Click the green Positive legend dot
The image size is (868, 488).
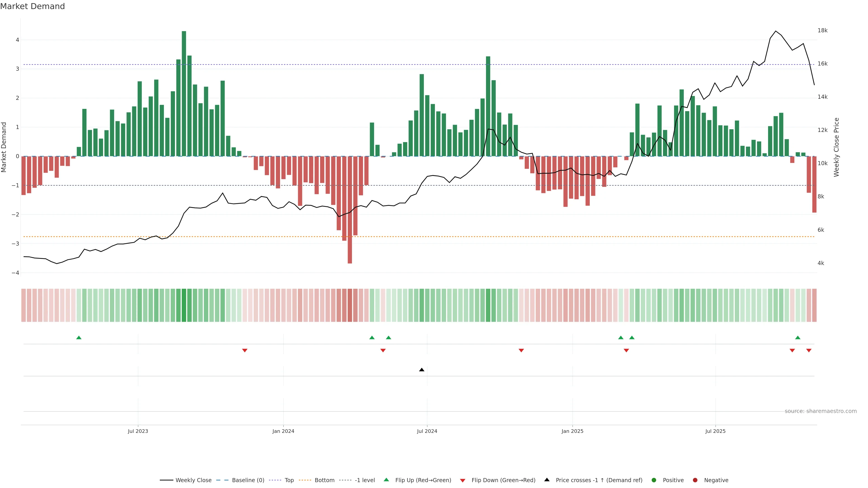pyautogui.click(x=654, y=480)
